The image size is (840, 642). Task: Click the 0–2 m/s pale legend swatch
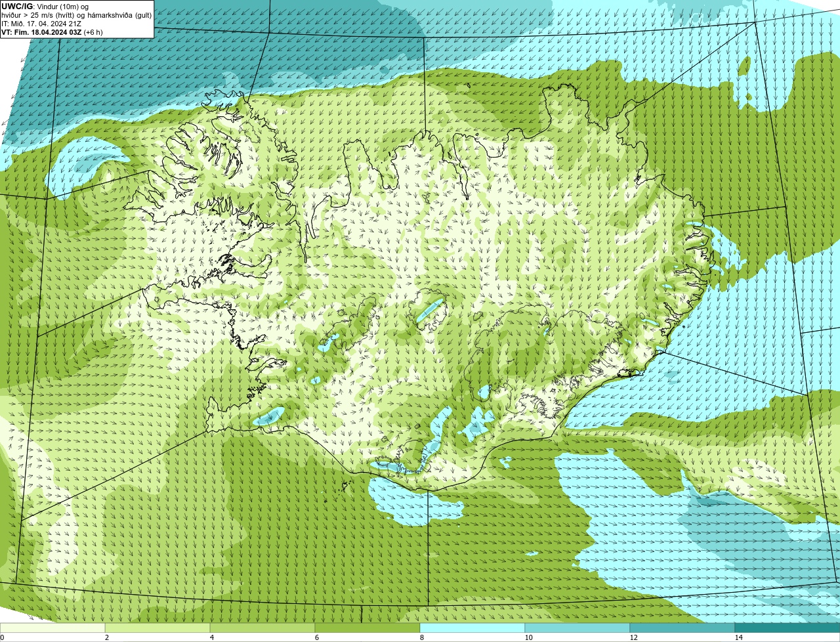52,628
